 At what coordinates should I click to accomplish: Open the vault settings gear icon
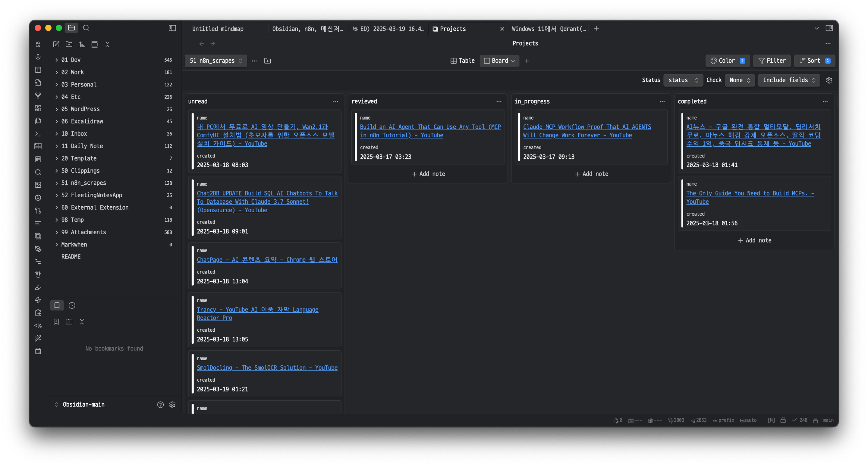172,404
